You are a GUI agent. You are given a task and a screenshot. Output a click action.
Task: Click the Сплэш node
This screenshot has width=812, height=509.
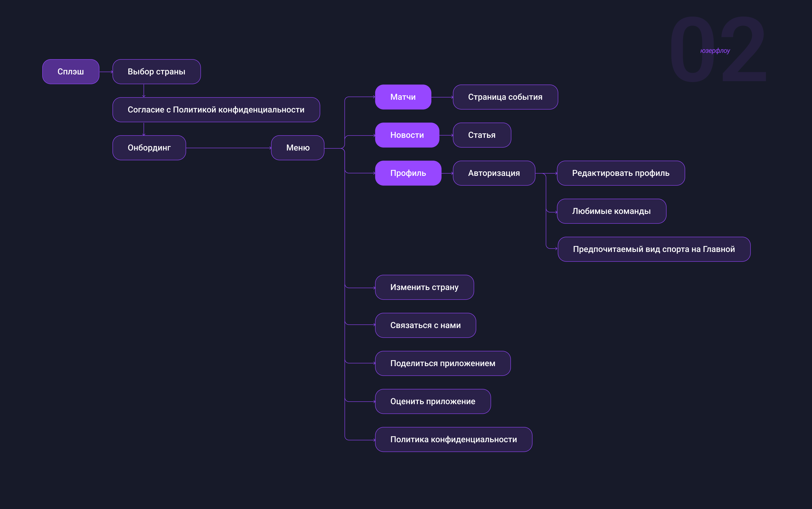(x=71, y=72)
